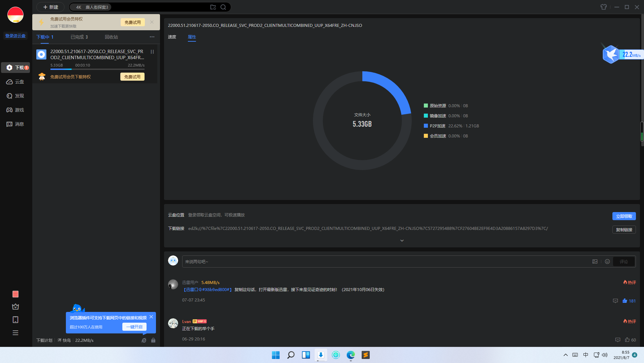Screen dimensions: 644x363
Task: Click the download progress bar
Action: 97,69
